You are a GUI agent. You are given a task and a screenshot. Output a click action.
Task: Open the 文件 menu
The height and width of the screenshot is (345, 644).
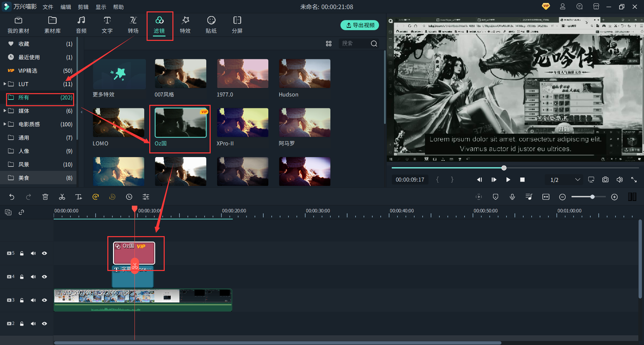(48, 7)
